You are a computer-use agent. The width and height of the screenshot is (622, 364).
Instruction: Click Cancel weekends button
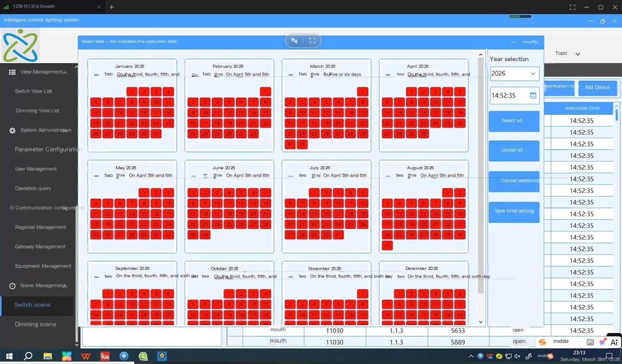point(514,181)
